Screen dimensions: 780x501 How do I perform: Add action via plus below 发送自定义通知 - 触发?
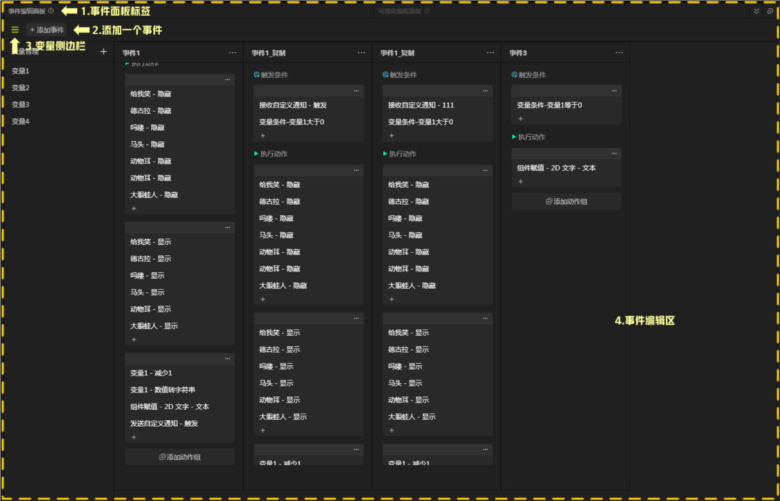(134, 437)
